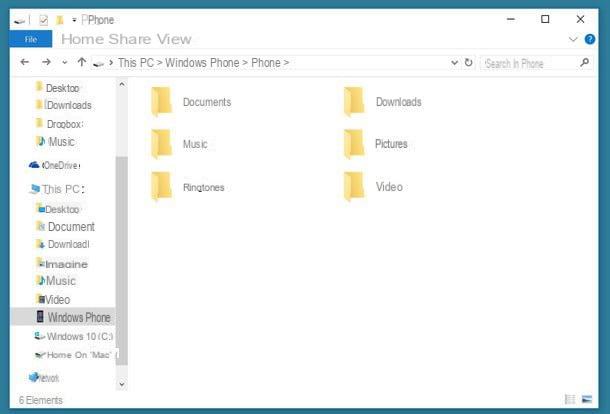Open the Home ribbon tab
This screenshot has height=414, width=610.
point(81,39)
